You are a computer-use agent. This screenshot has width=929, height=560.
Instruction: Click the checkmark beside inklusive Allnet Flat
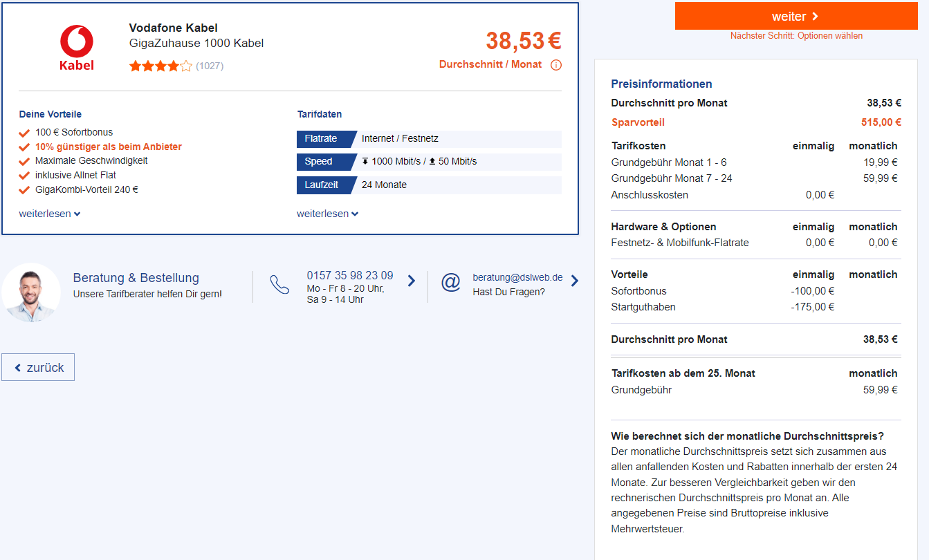point(25,176)
